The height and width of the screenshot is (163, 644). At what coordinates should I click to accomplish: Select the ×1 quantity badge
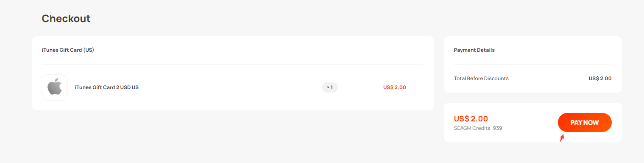tap(330, 87)
